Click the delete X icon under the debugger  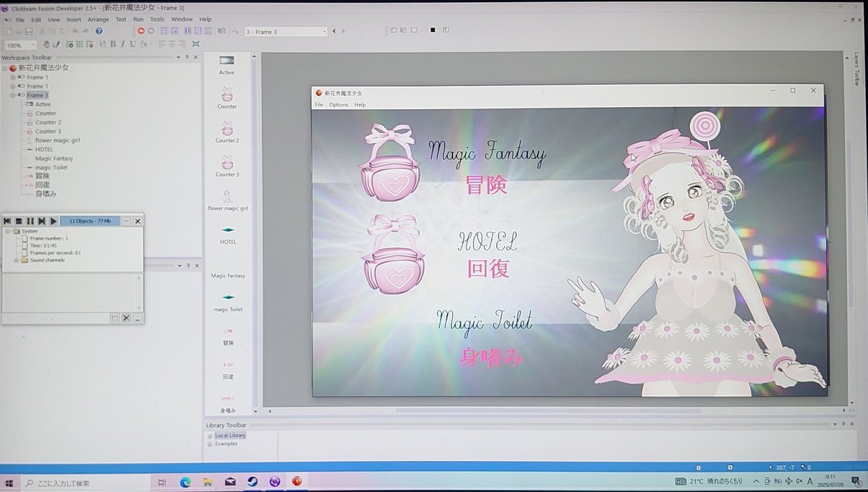pyautogui.click(x=126, y=318)
